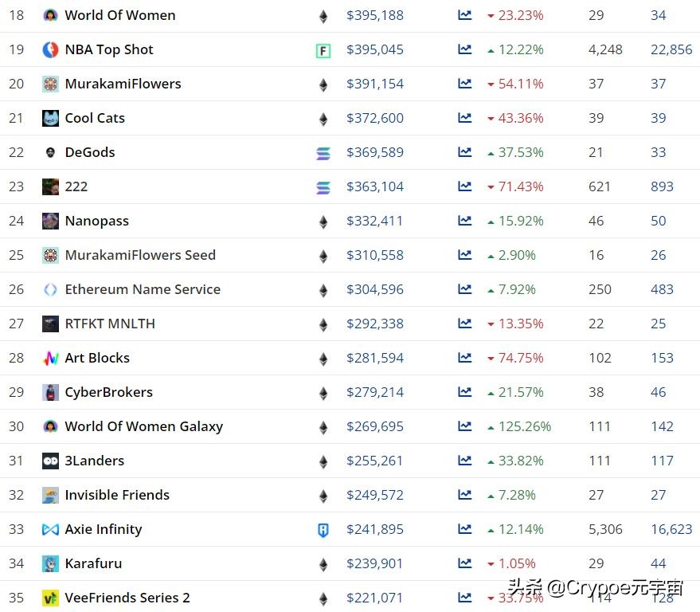Click the DeGods collection avatar
The image size is (700, 612).
click(50, 153)
